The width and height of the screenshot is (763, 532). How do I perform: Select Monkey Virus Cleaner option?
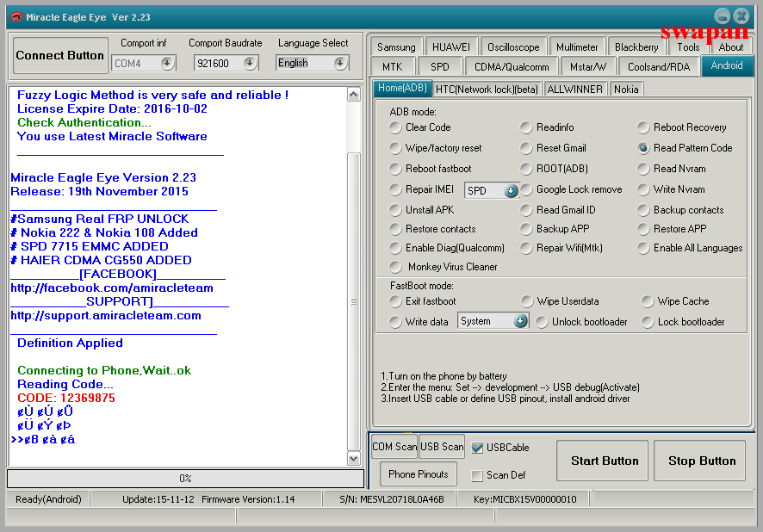(x=395, y=267)
